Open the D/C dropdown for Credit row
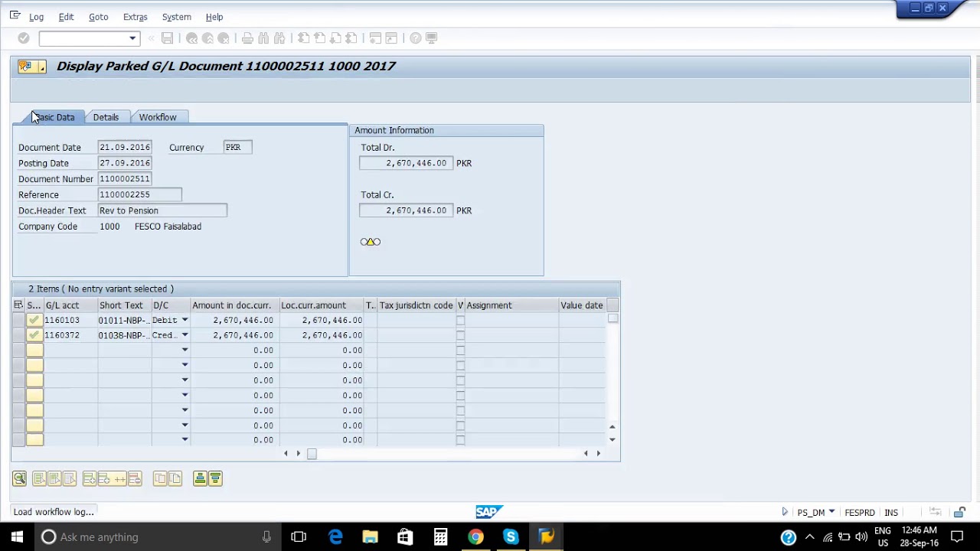The image size is (980, 551). pos(185,335)
